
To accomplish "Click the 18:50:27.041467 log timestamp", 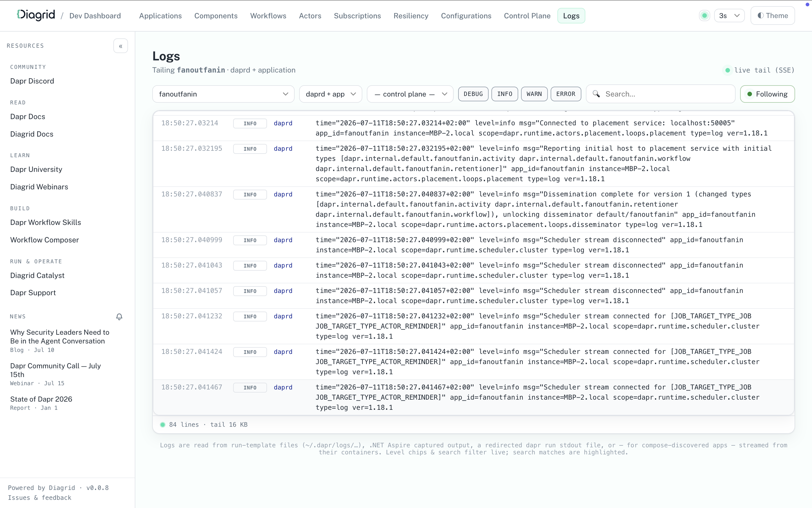I will point(192,387).
